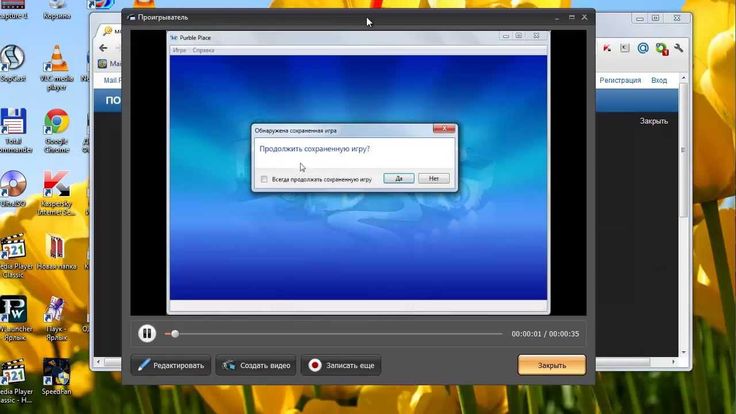Click the green extension icon with red badge

(x=662, y=48)
